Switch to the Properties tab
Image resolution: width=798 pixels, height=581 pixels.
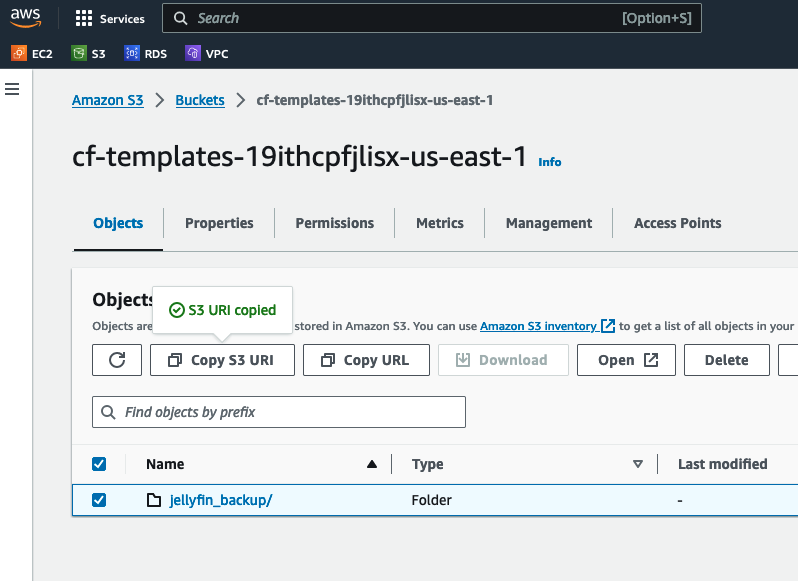pos(219,223)
